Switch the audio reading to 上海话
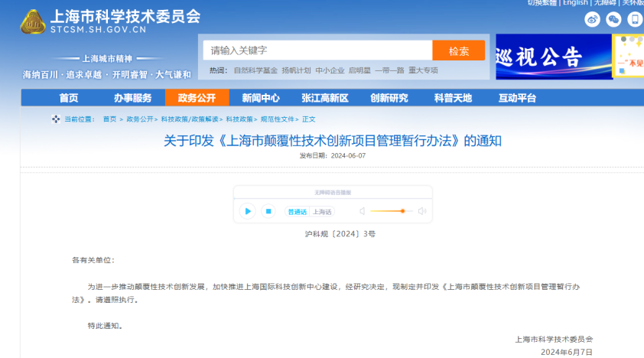The image size is (644, 358). tap(322, 212)
